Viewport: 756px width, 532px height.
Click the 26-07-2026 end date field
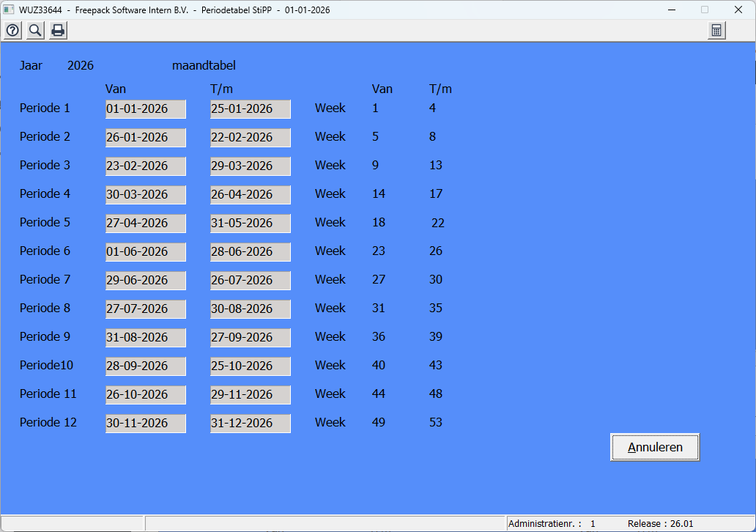tap(250, 281)
